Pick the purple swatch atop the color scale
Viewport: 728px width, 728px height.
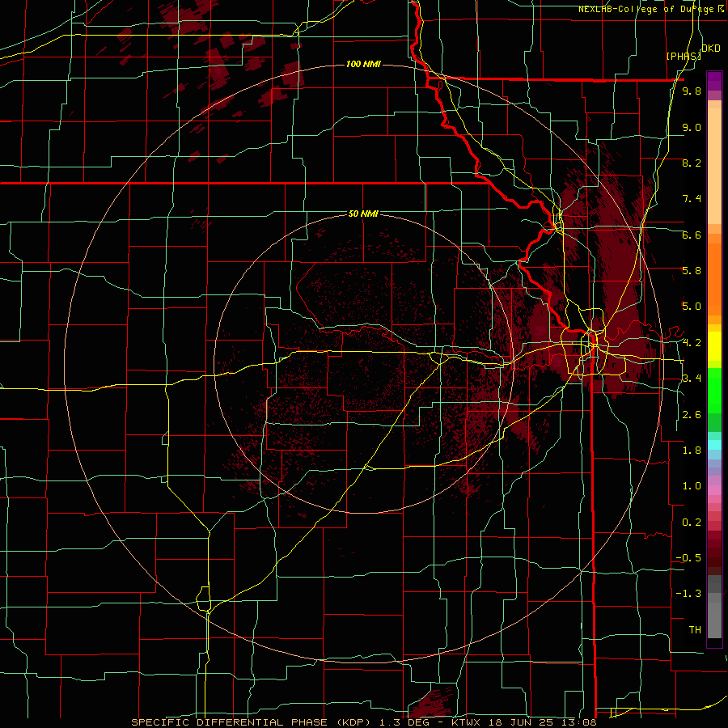point(714,81)
